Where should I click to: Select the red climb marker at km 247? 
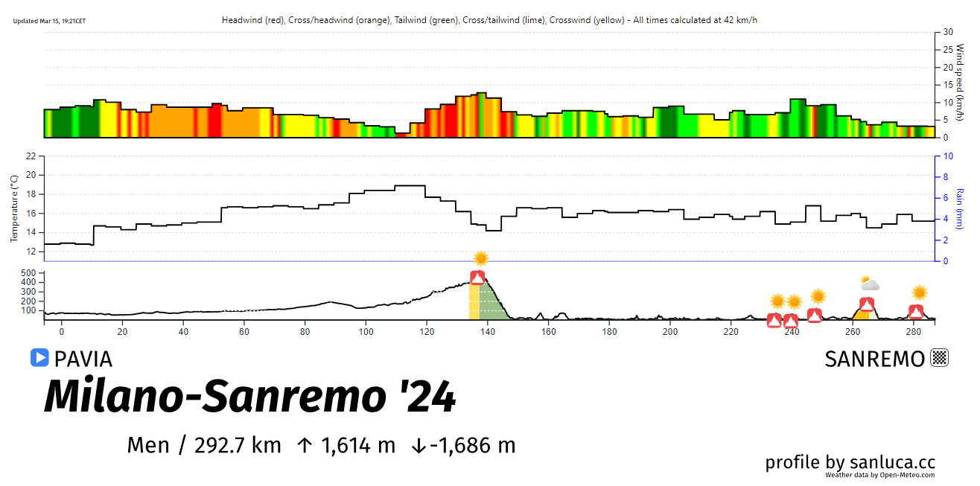pos(815,316)
